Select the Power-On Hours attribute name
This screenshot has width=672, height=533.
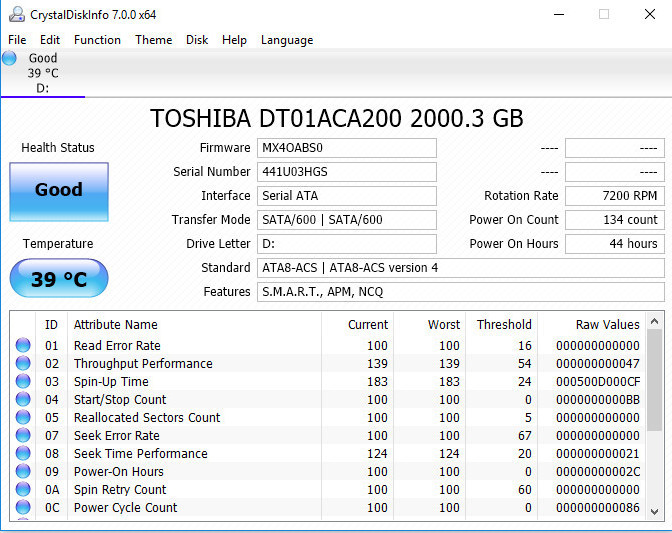coord(119,471)
